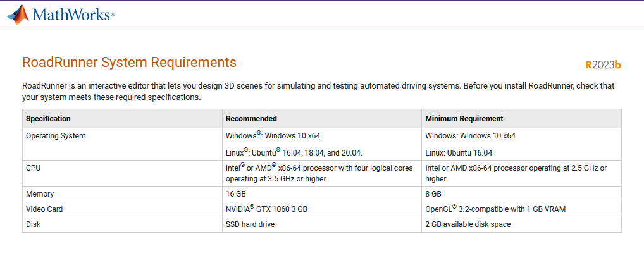
Task: Click the Operating System row label
Action: tap(56, 136)
